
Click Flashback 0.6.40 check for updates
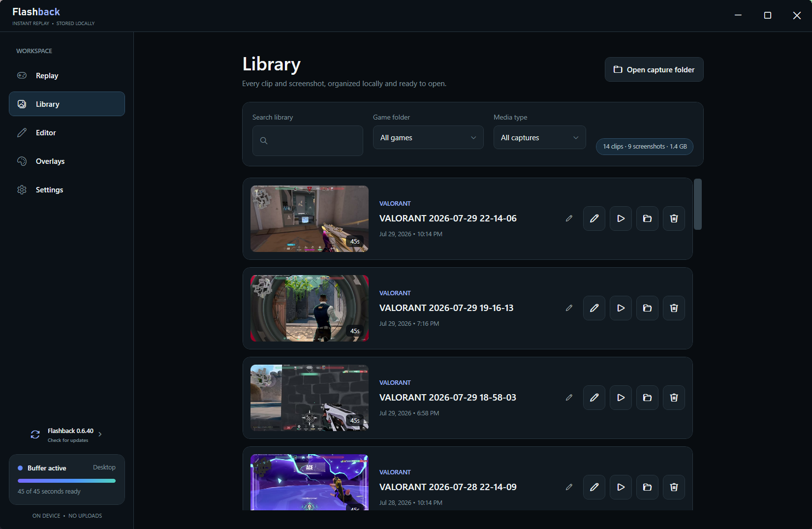pos(67,435)
